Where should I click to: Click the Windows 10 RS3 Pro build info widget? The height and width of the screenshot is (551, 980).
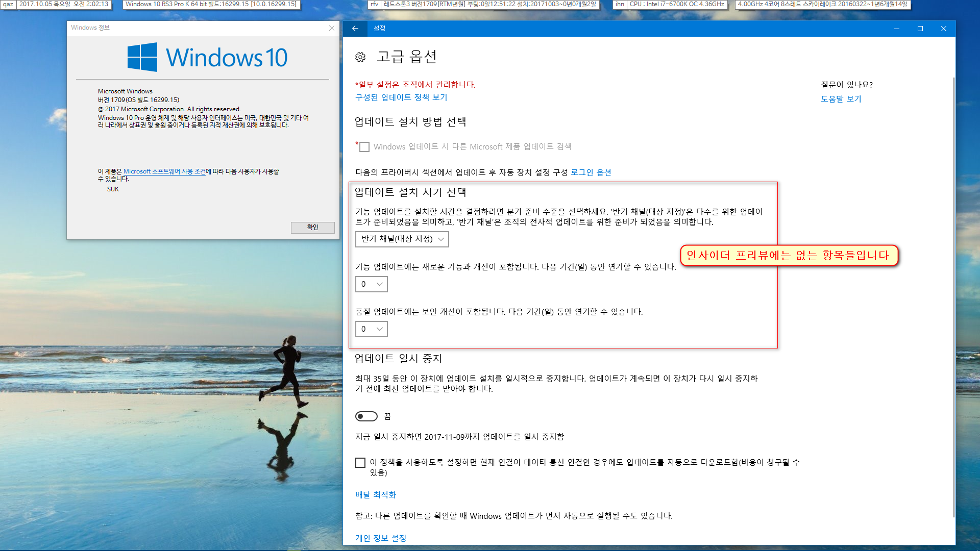point(211,4)
